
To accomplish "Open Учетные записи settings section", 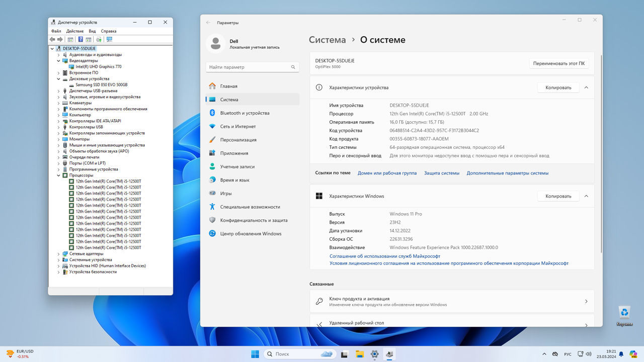I will point(253,166).
